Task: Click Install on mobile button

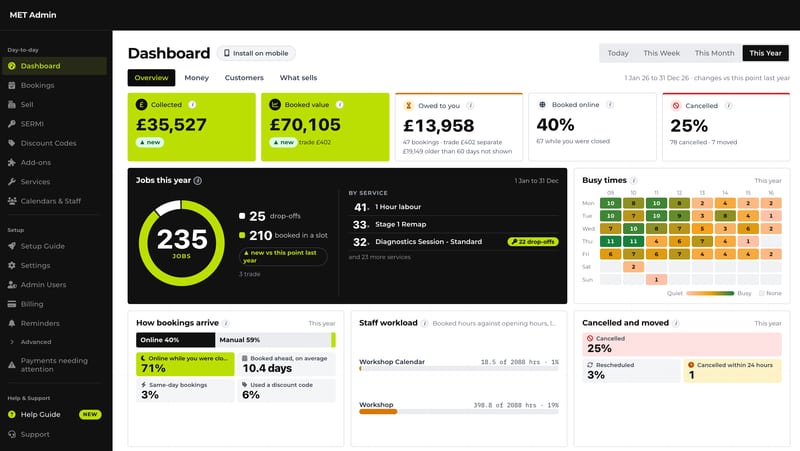Action: (x=256, y=53)
